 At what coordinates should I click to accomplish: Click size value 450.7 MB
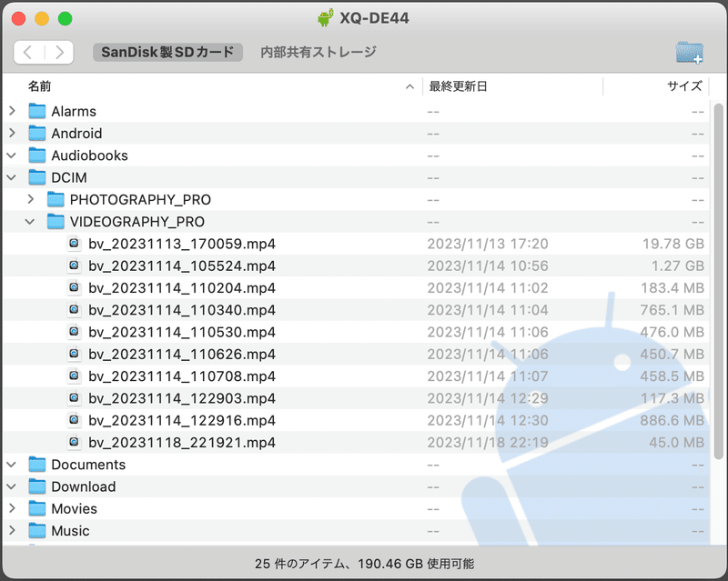tap(672, 354)
